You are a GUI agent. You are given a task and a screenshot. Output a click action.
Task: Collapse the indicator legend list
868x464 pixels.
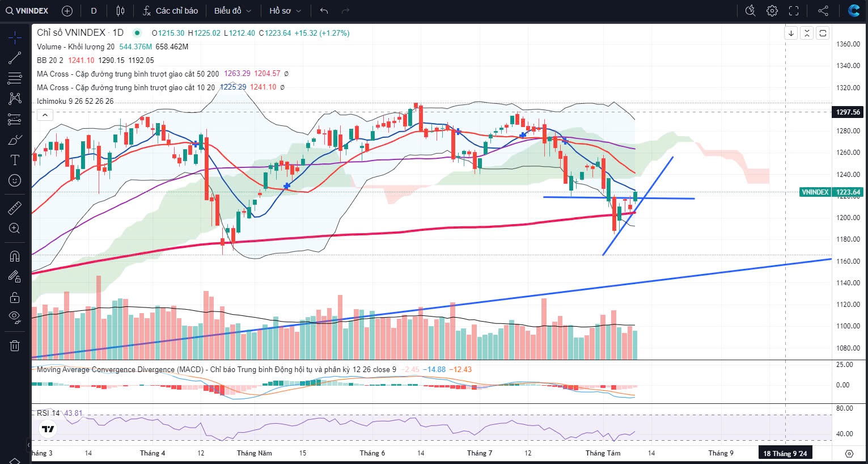pyautogui.click(x=45, y=115)
